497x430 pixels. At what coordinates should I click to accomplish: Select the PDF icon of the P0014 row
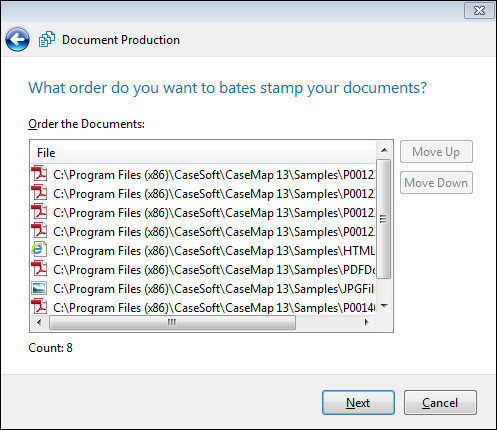[x=39, y=307]
